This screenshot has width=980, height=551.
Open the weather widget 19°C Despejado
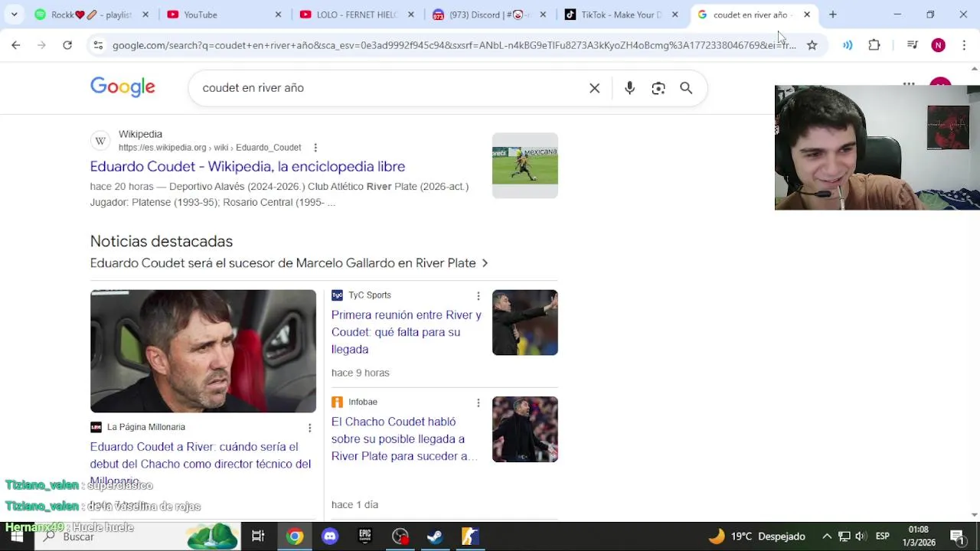click(756, 536)
